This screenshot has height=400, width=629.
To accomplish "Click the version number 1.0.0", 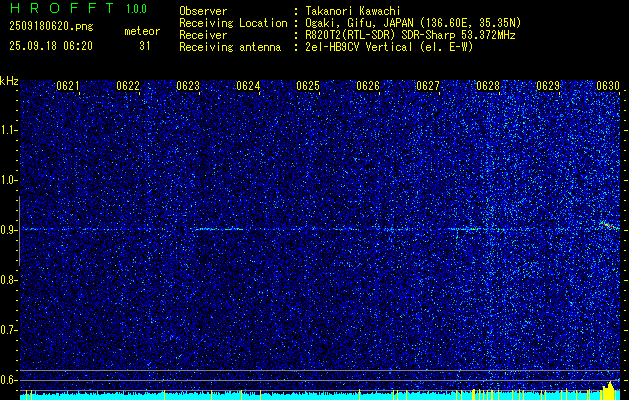I will pyautogui.click(x=136, y=8).
